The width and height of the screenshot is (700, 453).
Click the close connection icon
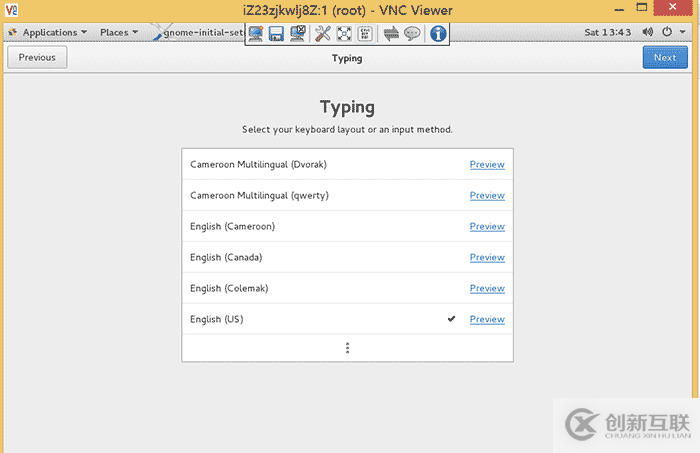297,33
